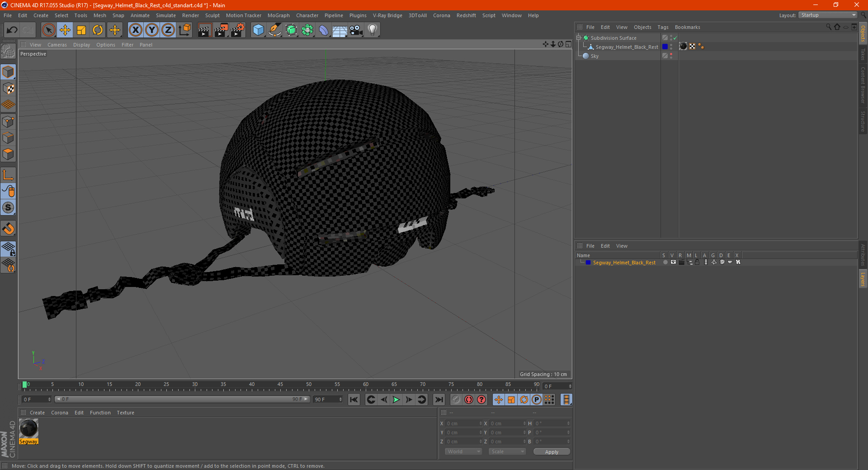
Task: Render to Picture Viewer
Action: tap(221, 30)
